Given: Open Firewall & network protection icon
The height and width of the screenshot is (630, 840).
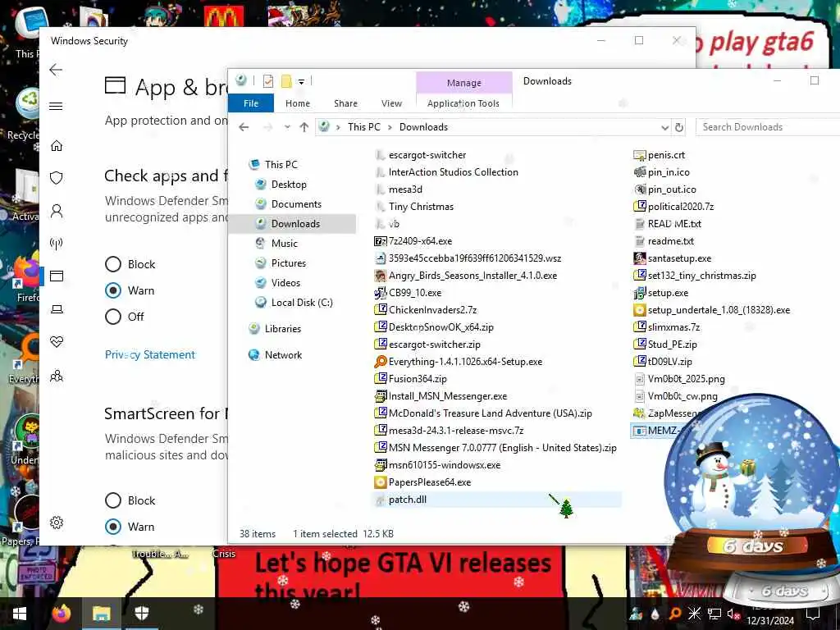Looking at the screenshot, I should point(57,244).
